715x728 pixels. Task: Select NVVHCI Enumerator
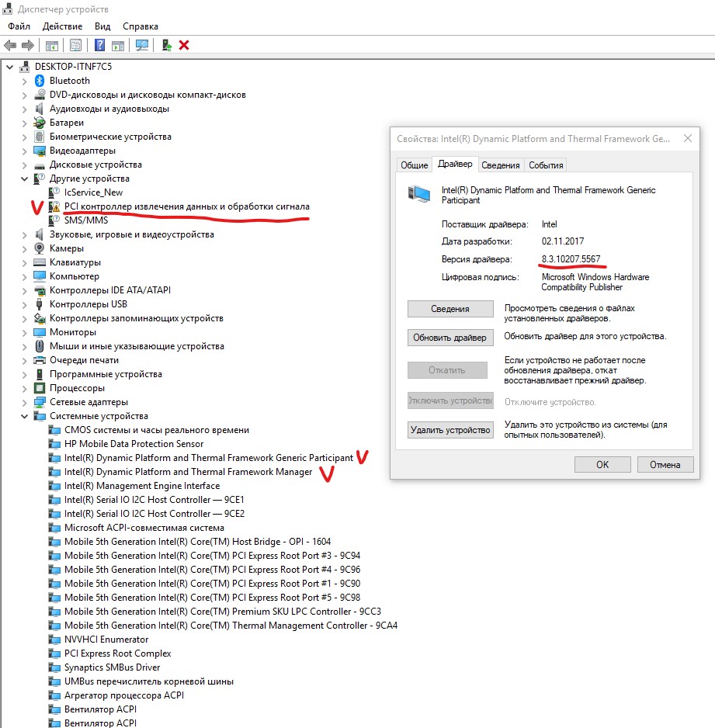point(106,640)
